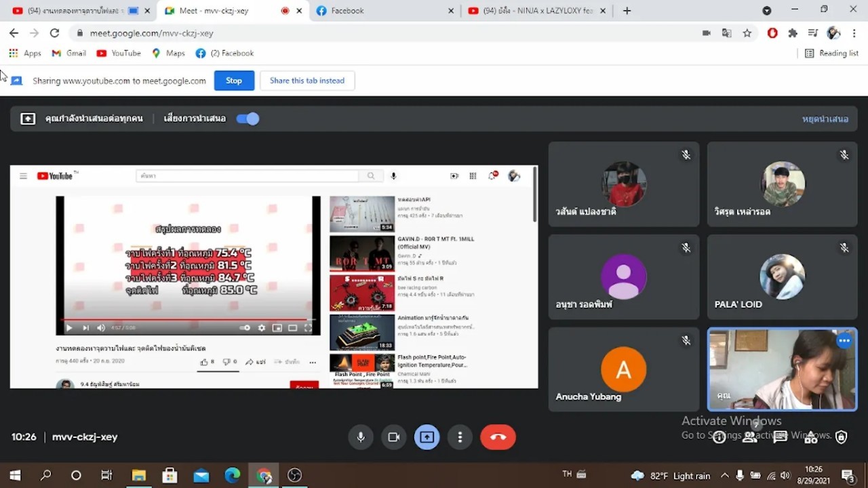Open host controls shield icon
The width and height of the screenshot is (868, 488).
pyautogui.click(x=841, y=437)
